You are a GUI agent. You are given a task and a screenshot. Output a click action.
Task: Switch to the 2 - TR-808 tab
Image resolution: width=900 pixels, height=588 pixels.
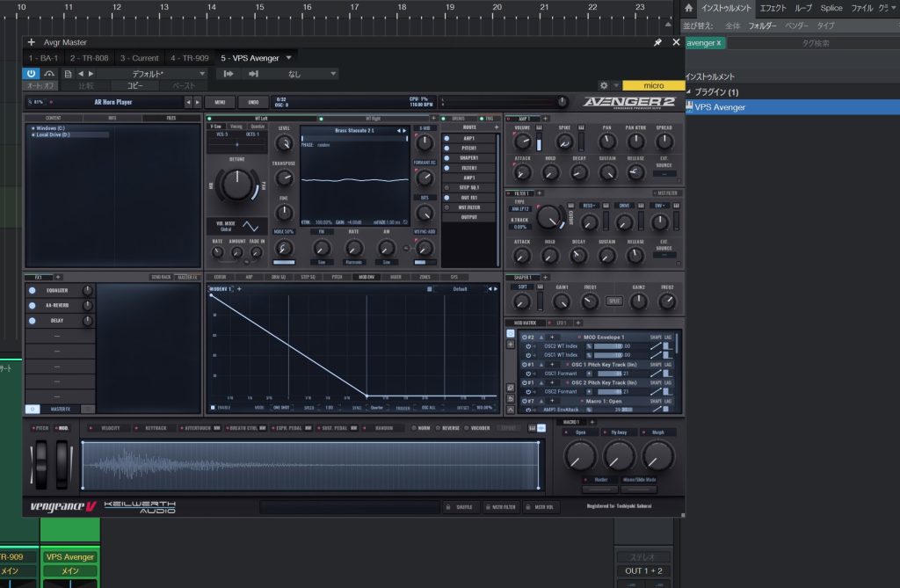tap(90, 58)
